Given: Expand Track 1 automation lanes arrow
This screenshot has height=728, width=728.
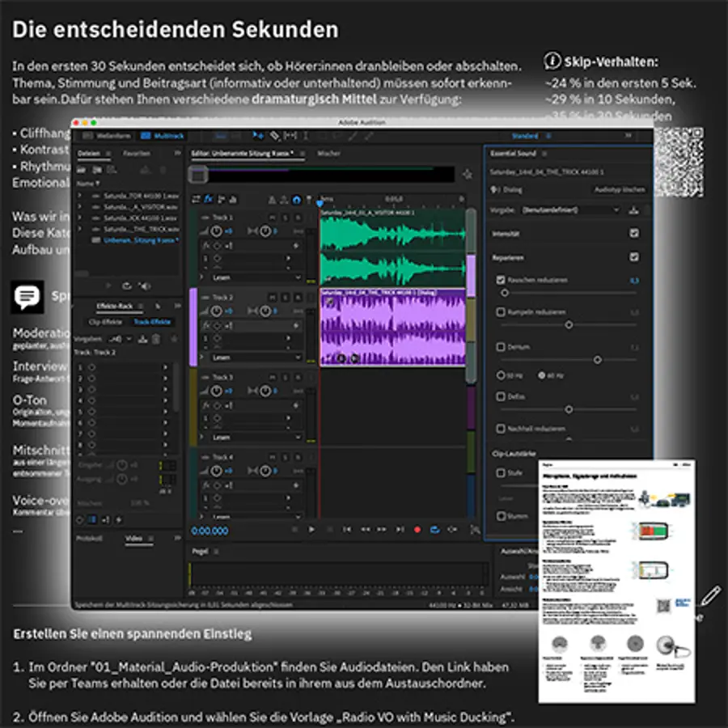Looking at the screenshot, I should (x=202, y=277).
